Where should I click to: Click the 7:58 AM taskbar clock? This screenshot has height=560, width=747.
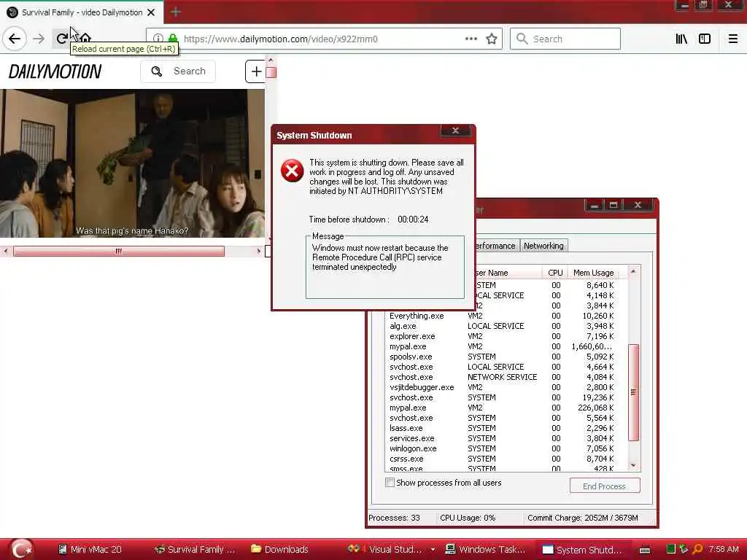coord(724,549)
